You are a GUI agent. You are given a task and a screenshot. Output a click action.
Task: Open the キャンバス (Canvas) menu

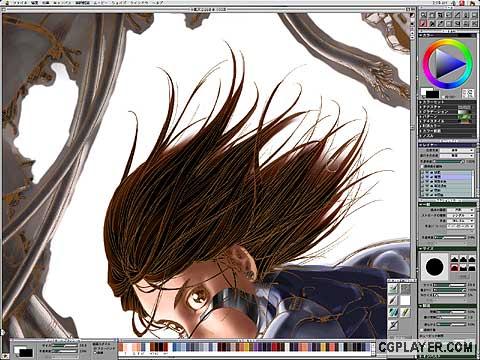(62, 3)
